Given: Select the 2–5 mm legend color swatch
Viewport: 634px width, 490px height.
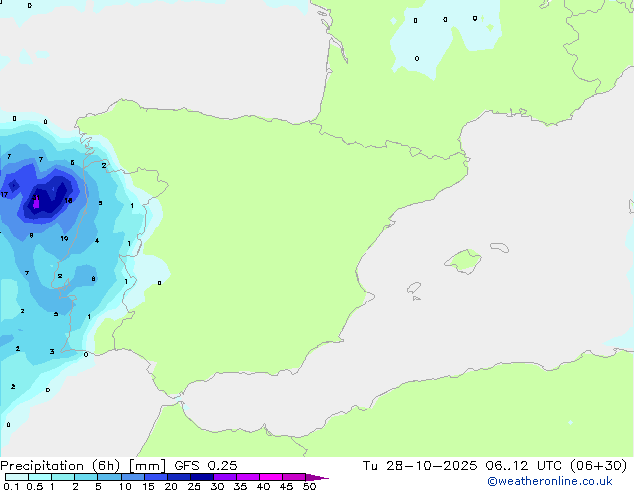Looking at the screenshot, I should tap(86, 477).
